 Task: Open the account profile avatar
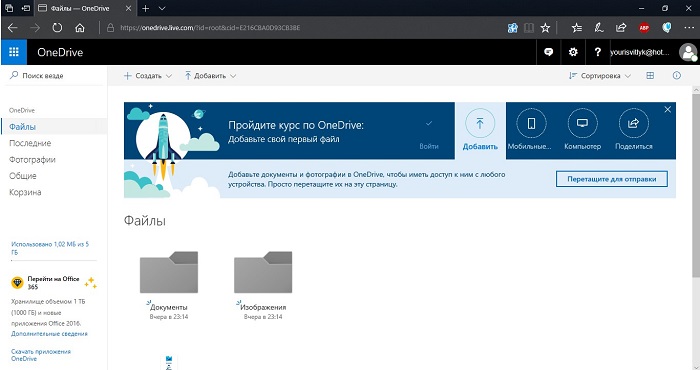coord(688,52)
